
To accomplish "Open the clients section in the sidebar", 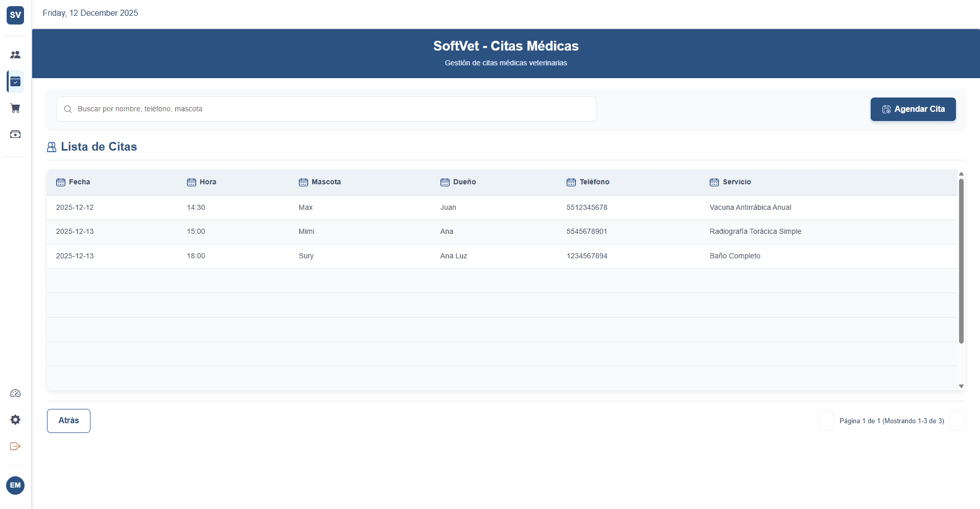I will [15, 55].
